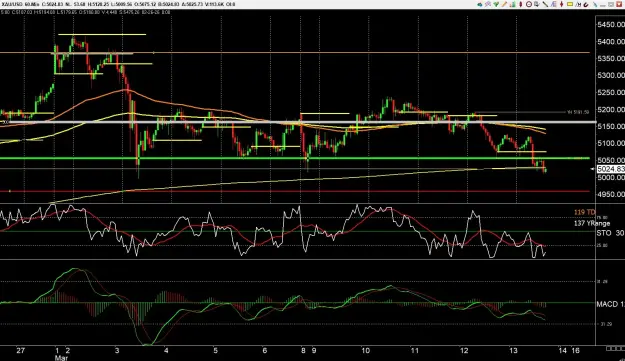Viewport: 625px width, 361px height.
Task: Click the 137 YRange label
Action: [592, 224]
